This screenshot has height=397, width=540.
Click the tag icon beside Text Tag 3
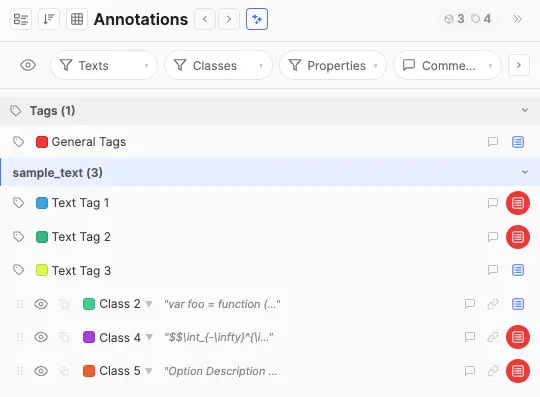pos(18,270)
